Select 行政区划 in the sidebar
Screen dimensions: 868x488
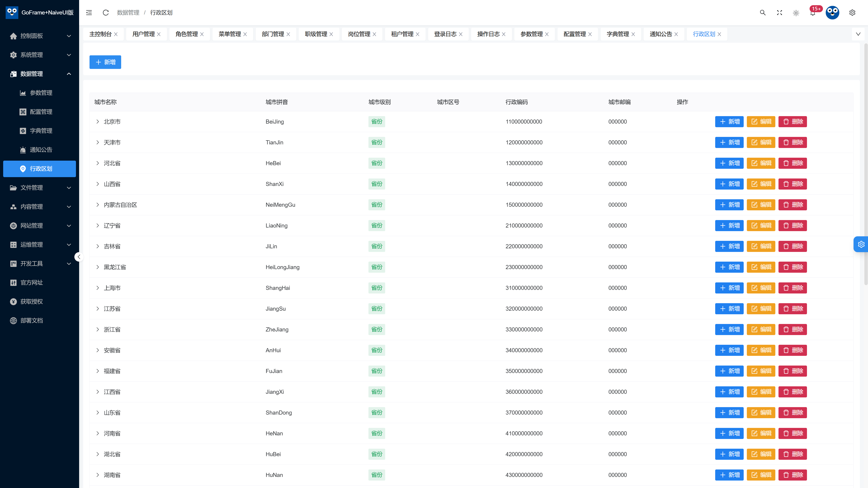(39, 169)
